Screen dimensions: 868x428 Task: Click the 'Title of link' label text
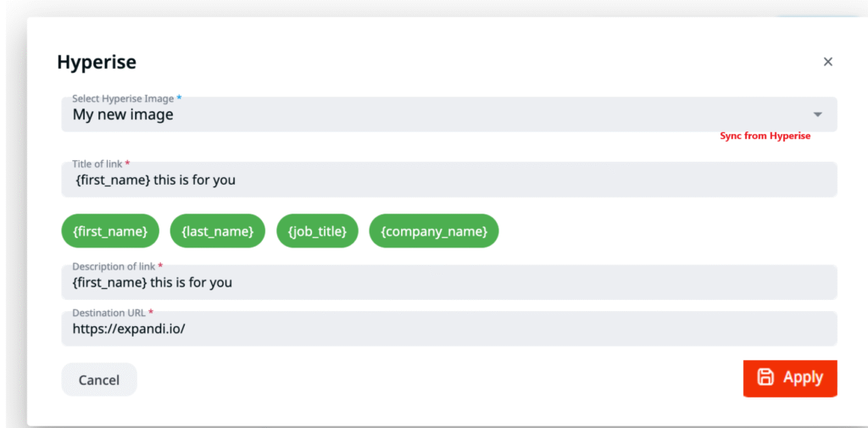97,164
